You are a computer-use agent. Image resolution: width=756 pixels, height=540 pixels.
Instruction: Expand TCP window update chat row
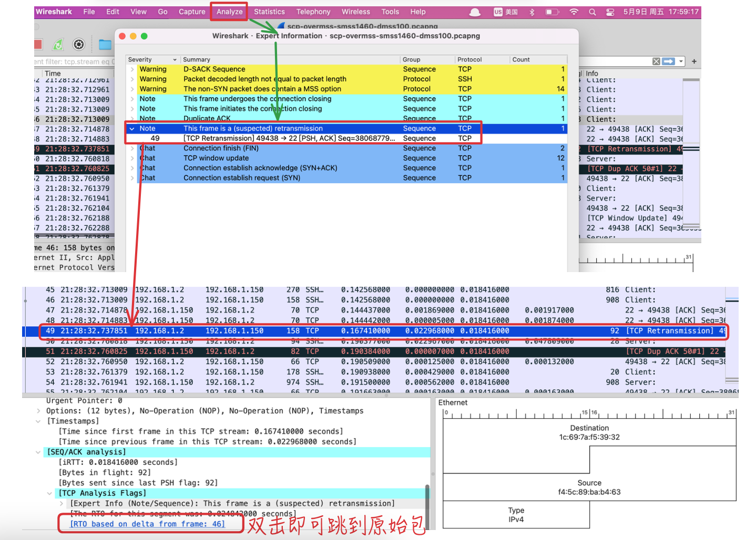[x=132, y=158]
